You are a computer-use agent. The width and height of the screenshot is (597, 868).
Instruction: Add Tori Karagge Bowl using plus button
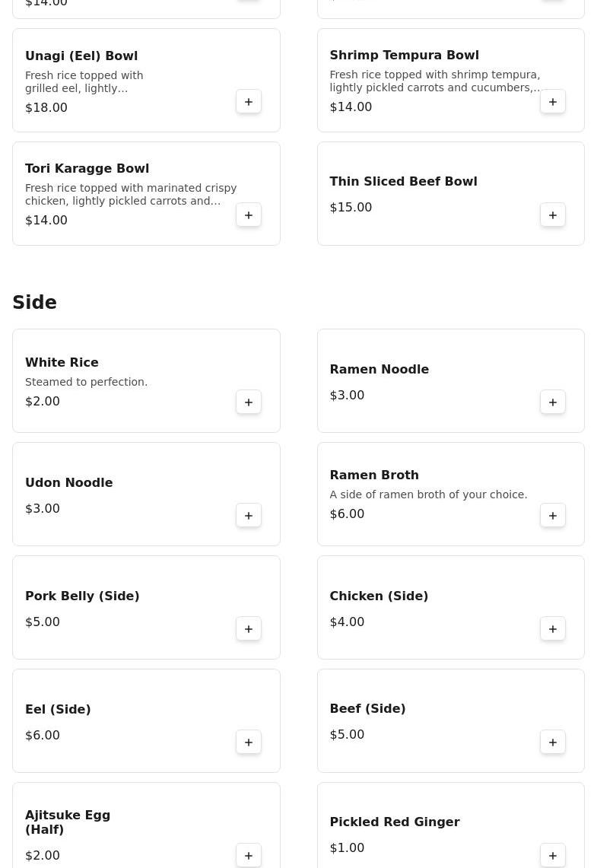pos(249,215)
